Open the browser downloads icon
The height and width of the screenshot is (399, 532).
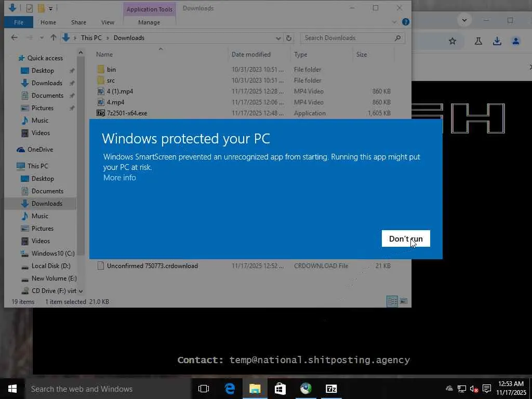click(497, 42)
